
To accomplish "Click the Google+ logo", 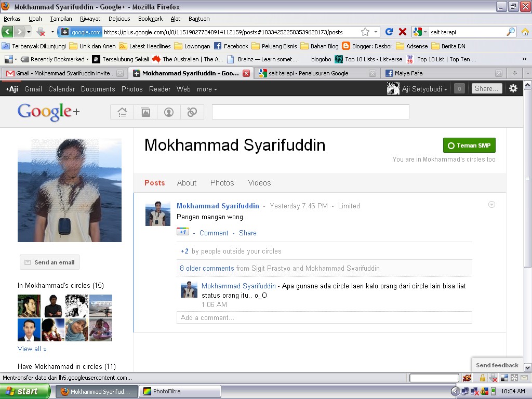I will point(48,112).
